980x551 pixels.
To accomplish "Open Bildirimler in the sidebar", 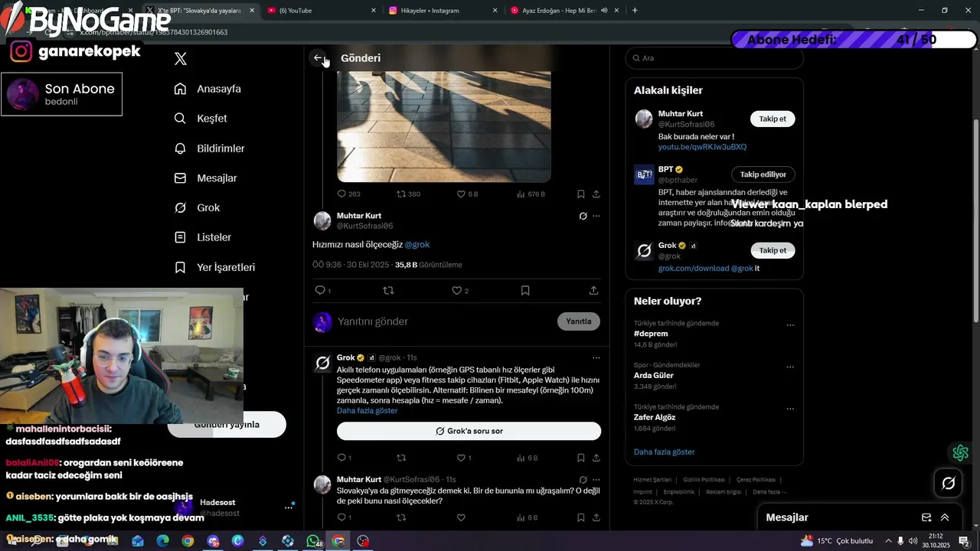I will coord(210,148).
